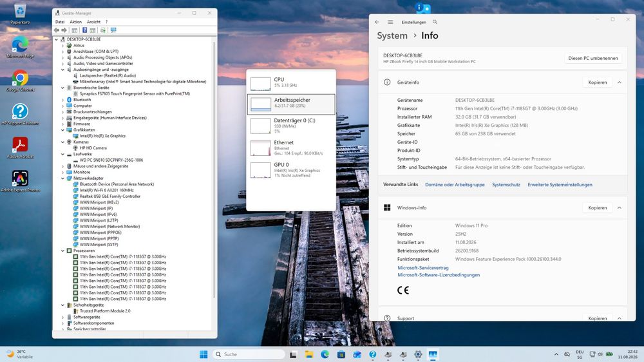Click the Forward arrow in Geräte-Manager toolbar
The height and width of the screenshot is (362, 644).
pos(64,30)
